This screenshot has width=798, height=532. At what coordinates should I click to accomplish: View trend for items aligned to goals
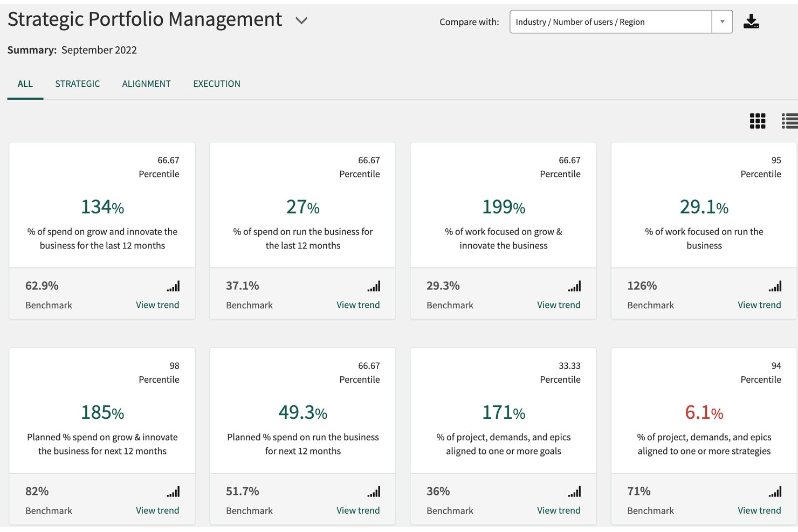(x=559, y=510)
